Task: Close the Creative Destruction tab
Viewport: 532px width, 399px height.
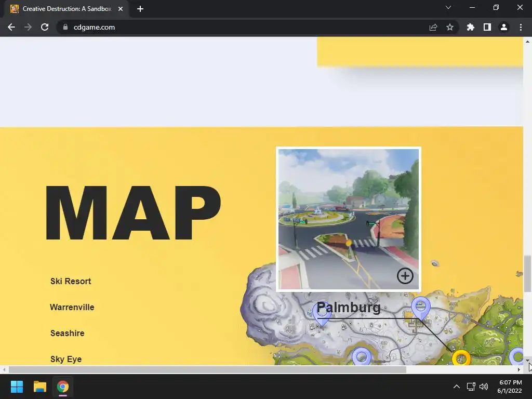Action: click(x=121, y=9)
